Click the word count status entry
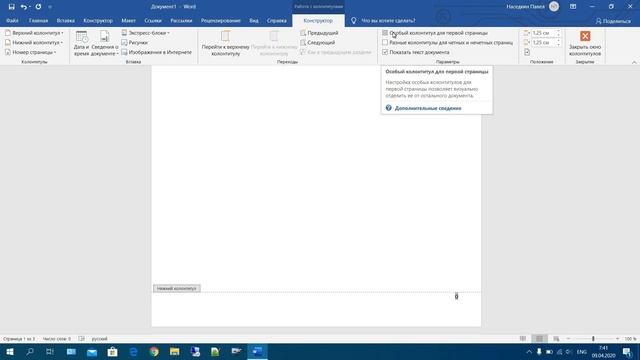640x360 pixels. coord(56,339)
